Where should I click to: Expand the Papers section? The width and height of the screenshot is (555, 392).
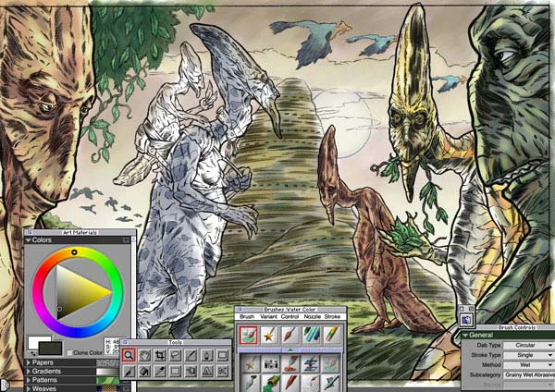pyautogui.click(x=29, y=362)
